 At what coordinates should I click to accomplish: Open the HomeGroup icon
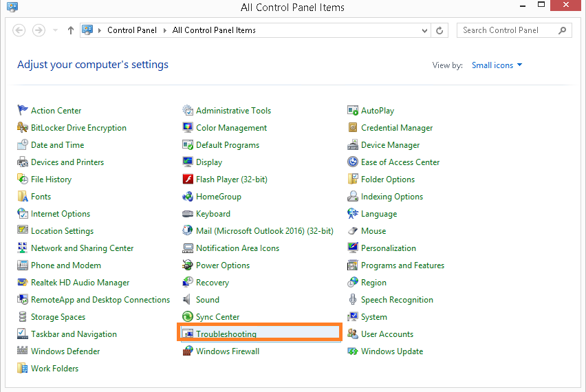[188, 196]
